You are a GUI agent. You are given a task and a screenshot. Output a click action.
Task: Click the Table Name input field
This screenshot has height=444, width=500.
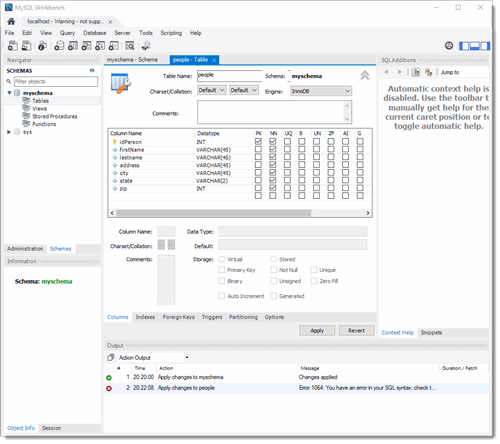229,76
